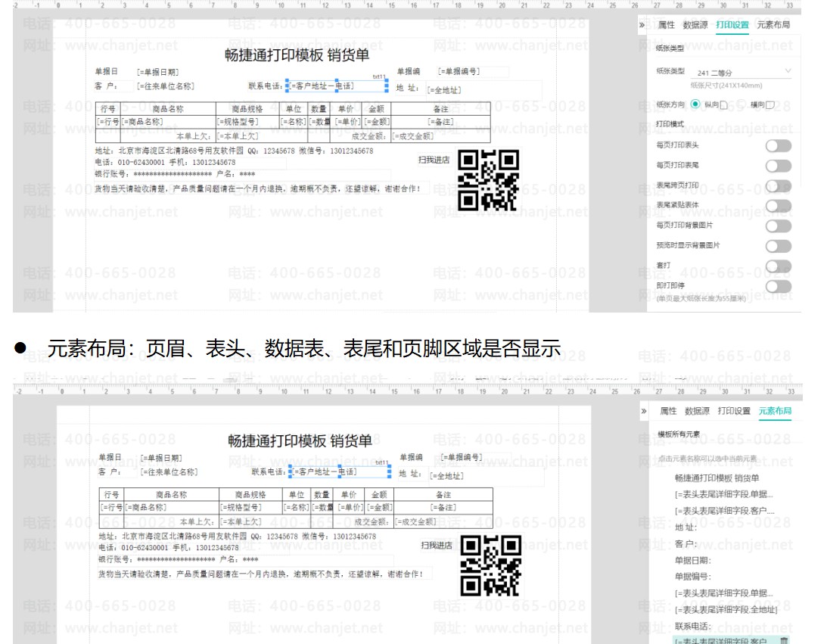Screen dimensions: 824x644
Task: Select 单据日期: item in element list
Action: 692,561
